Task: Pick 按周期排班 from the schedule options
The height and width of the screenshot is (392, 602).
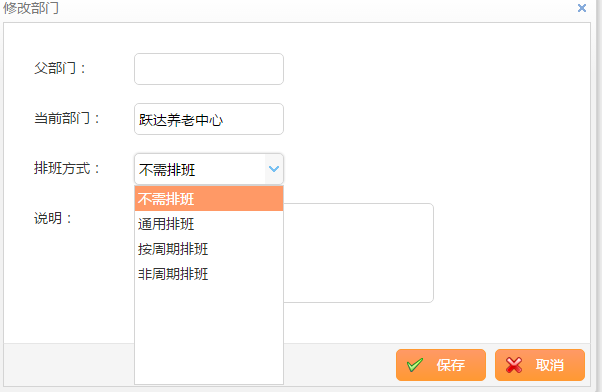Action: click(209, 249)
